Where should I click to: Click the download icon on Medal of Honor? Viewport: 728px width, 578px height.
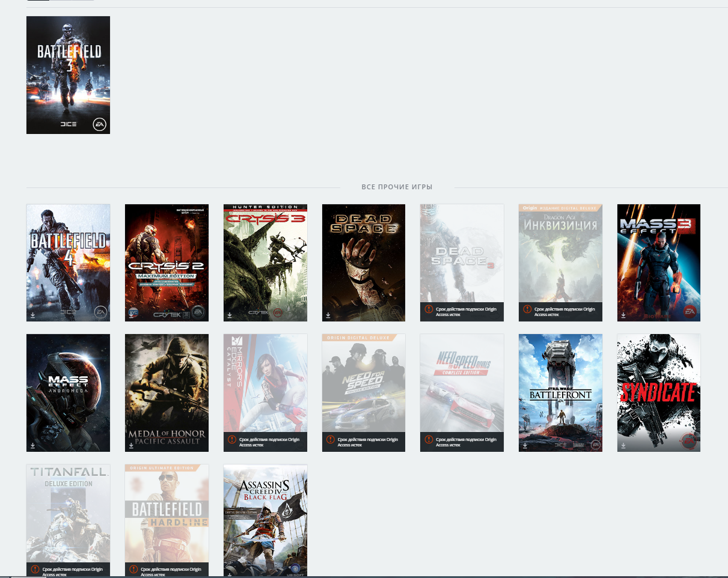point(130,445)
